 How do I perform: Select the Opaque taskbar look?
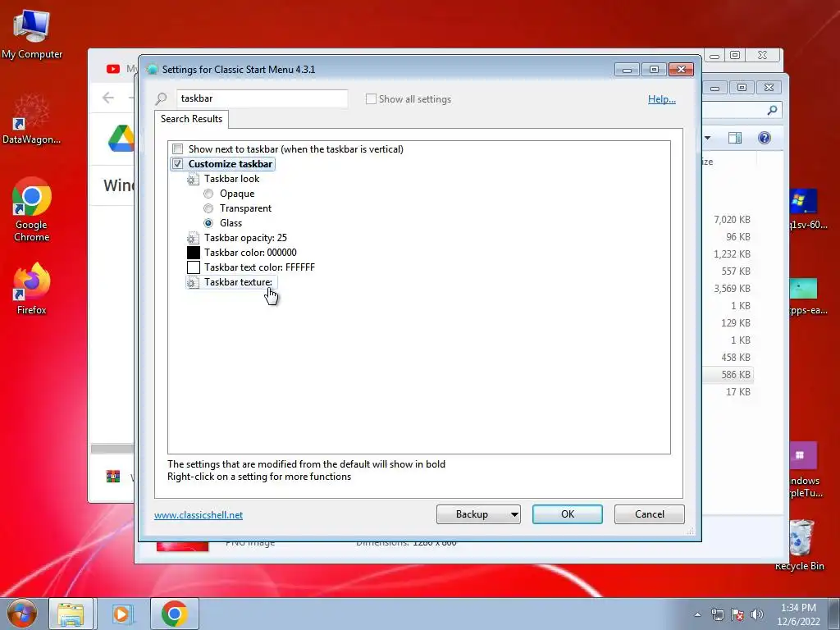point(208,194)
